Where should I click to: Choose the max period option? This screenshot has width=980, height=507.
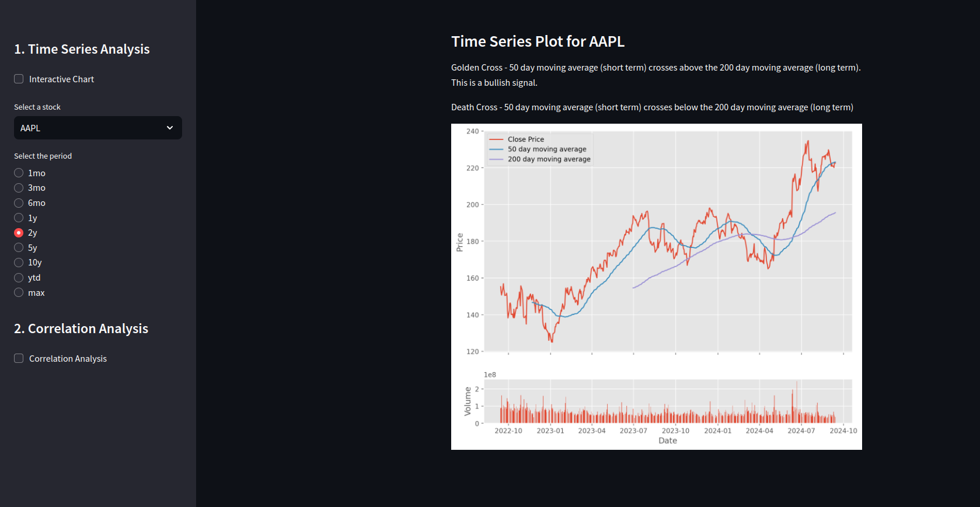[x=19, y=293]
